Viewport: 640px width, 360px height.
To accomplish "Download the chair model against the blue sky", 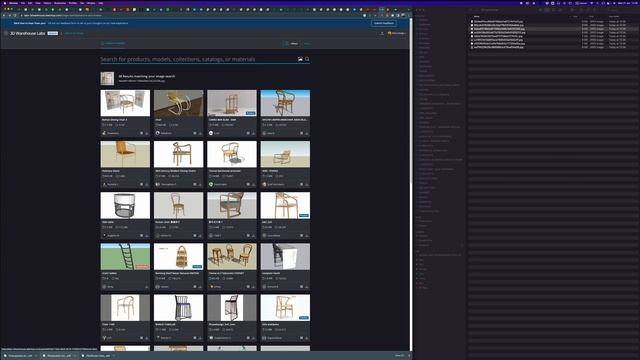I will pos(307,133).
